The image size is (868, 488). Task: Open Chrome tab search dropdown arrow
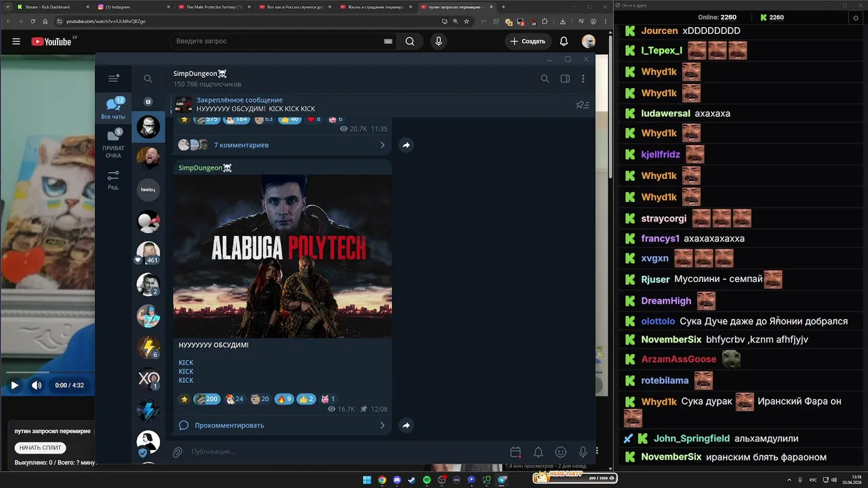(6, 7)
